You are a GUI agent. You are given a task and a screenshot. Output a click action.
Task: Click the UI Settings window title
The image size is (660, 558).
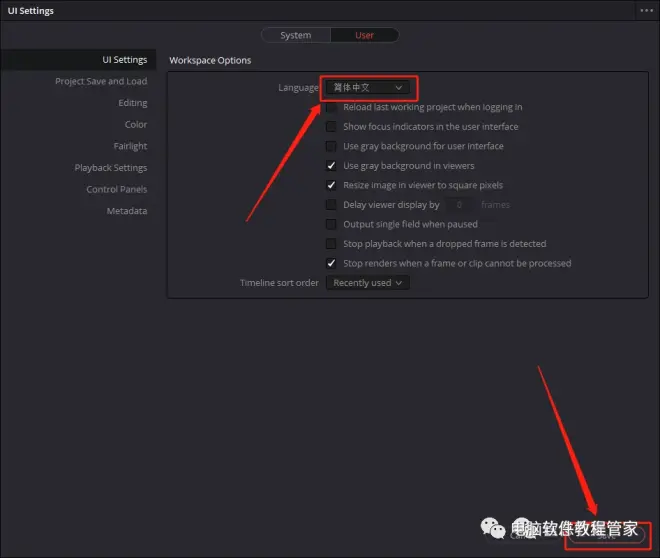click(x=31, y=11)
